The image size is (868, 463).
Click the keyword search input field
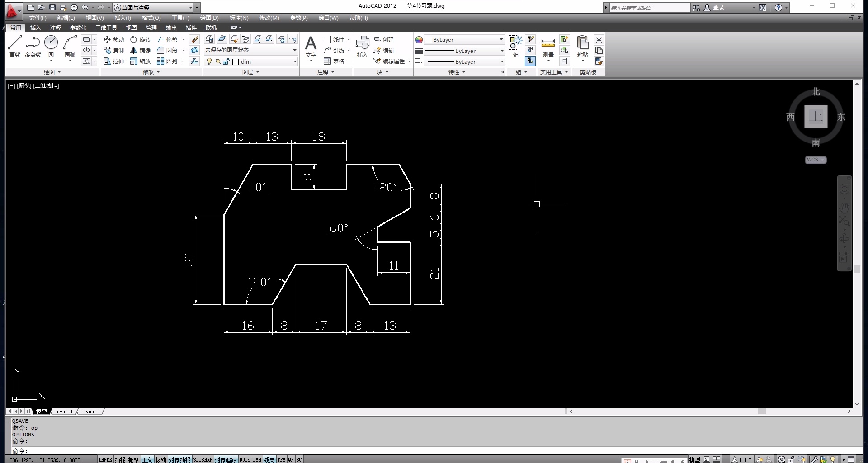tap(649, 8)
